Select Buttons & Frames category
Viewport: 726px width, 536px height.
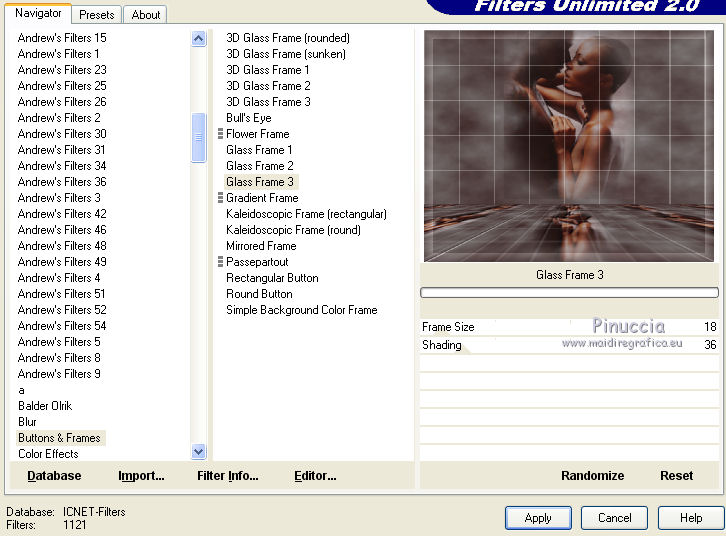pos(59,437)
